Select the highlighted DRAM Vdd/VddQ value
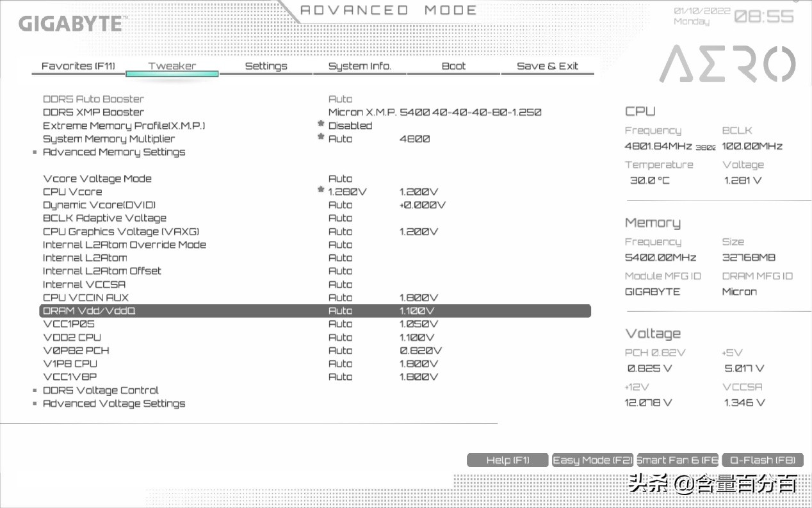The width and height of the screenshot is (812, 508). (340, 311)
